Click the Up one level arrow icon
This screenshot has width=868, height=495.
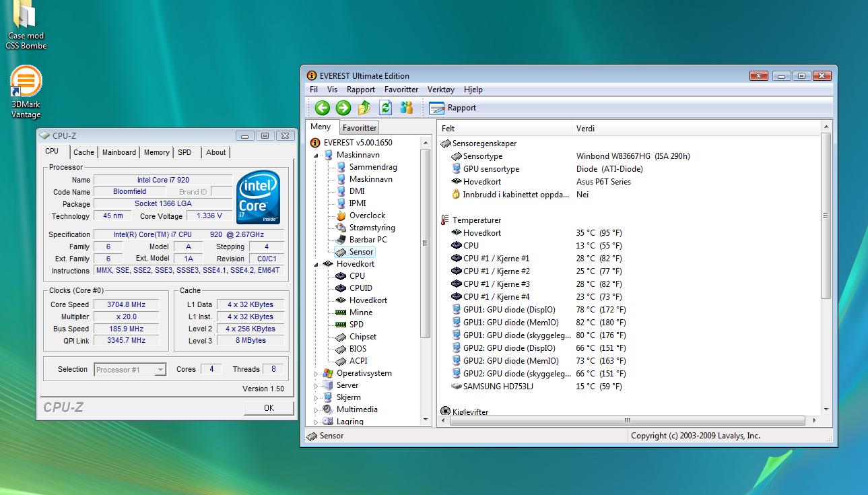tap(364, 108)
